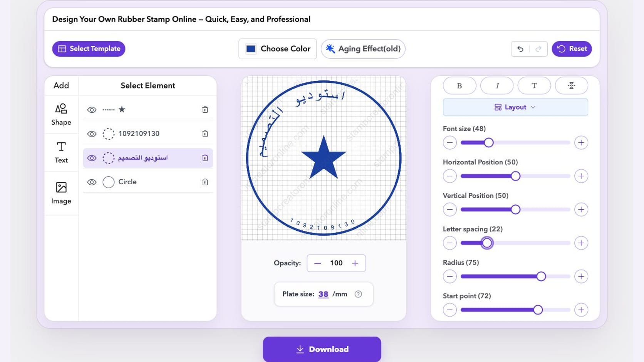Download the stamp
The width and height of the screenshot is (644, 362).
point(322,349)
